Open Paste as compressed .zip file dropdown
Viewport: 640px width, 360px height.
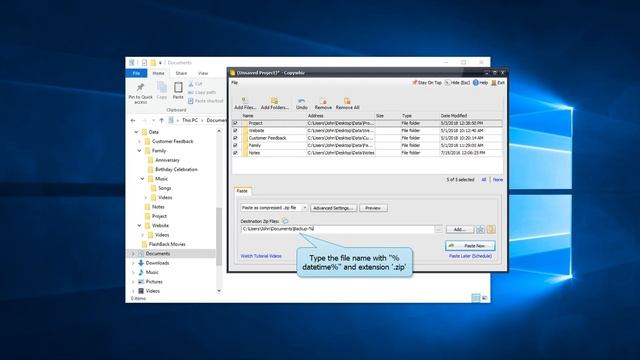(x=273, y=208)
